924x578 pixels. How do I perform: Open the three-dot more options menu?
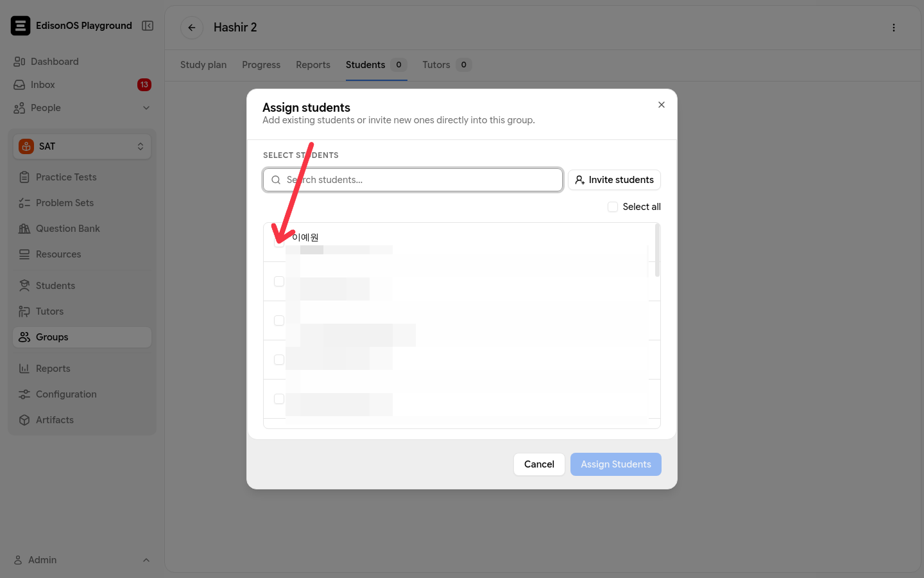(x=893, y=28)
